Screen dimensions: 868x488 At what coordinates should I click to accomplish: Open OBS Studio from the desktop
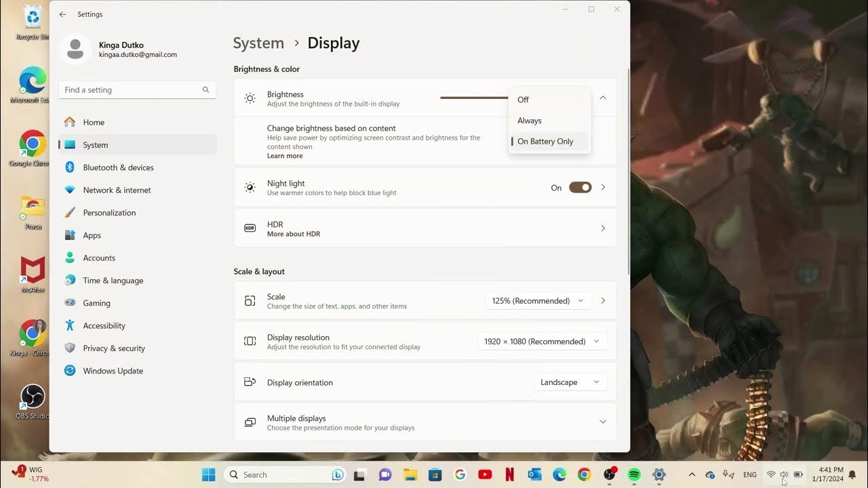coord(31,396)
